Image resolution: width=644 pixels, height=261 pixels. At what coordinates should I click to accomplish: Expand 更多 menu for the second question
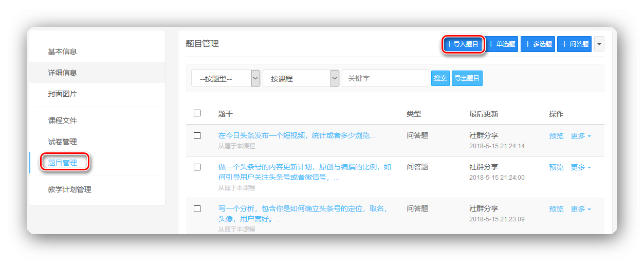pyautogui.click(x=581, y=167)
